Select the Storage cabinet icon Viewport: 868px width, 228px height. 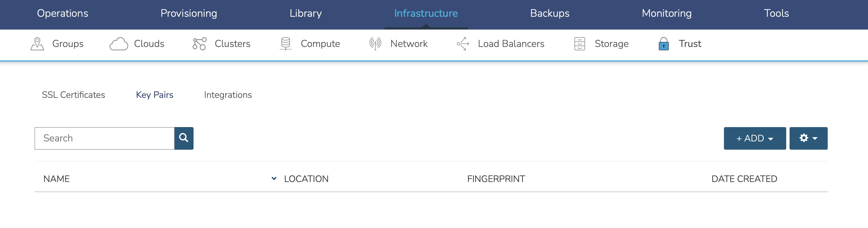click(579, 44)
